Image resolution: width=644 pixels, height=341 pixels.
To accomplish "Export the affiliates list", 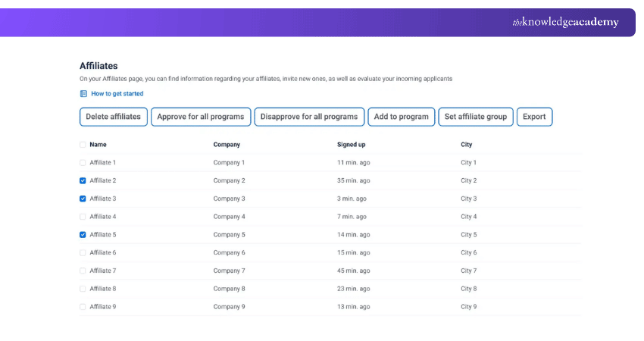I will 534,117.
